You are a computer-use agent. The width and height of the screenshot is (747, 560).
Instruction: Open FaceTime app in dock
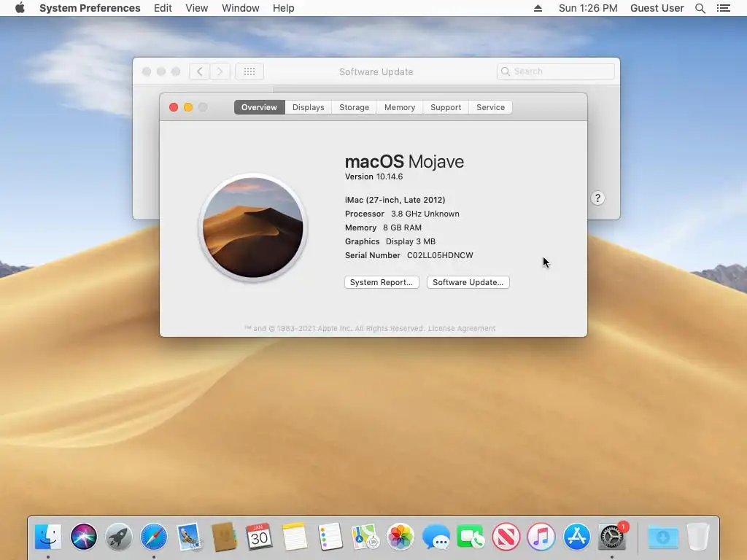point(471,537)
